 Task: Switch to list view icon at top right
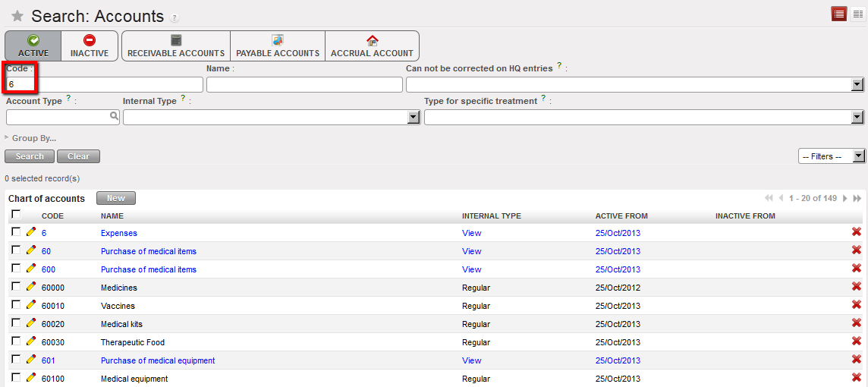tap(838, 14)
